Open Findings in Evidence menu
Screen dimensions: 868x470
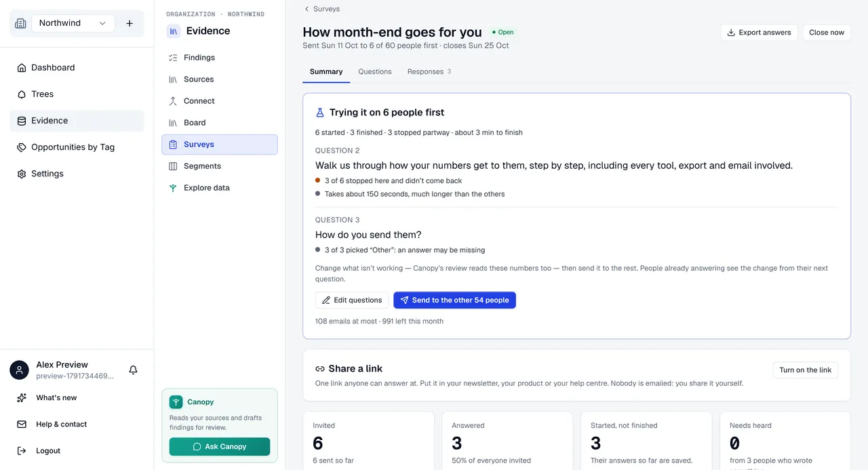(220, 58)
